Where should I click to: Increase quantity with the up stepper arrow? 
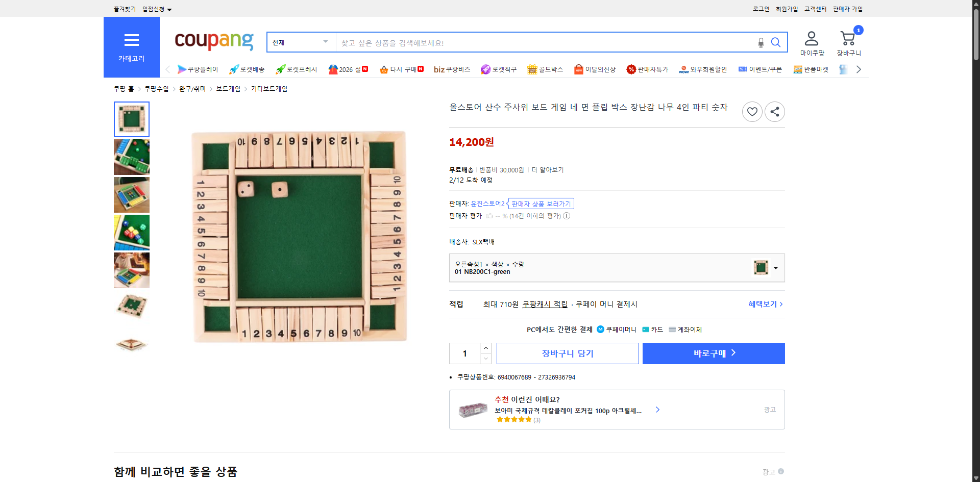click(x=486, y=347)
